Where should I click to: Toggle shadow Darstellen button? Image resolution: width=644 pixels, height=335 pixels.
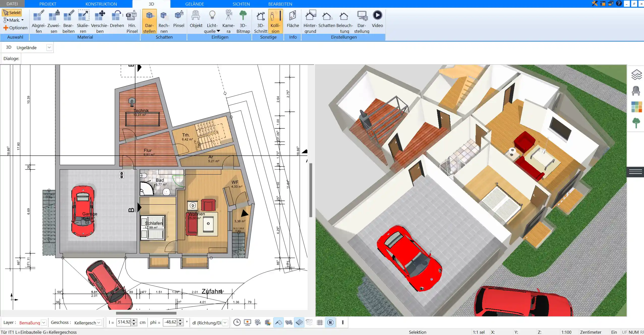point(150,21)
